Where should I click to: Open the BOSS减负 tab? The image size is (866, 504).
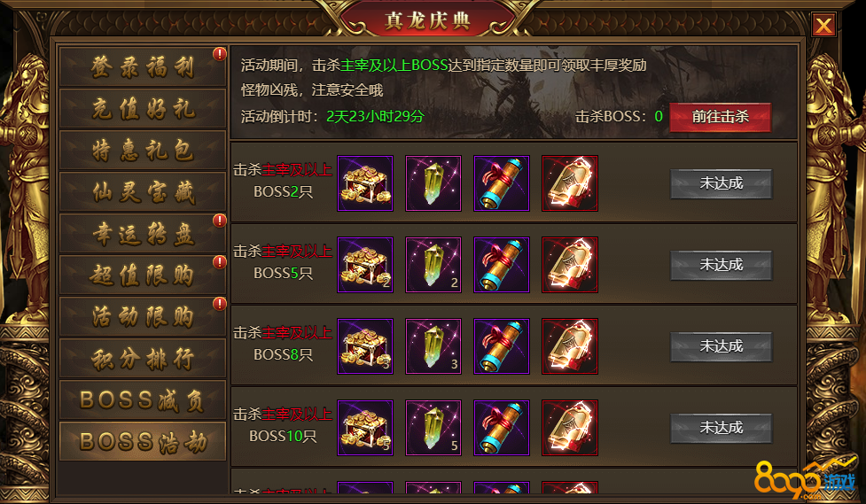[143, 399]
